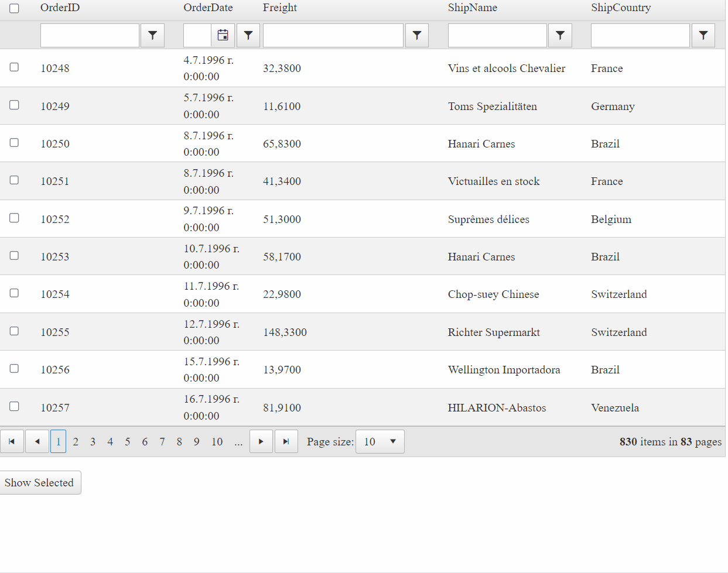Screen dimensions: 728x573
Task: Expand more pages via the ellipsis
Action: coord(238,441)
